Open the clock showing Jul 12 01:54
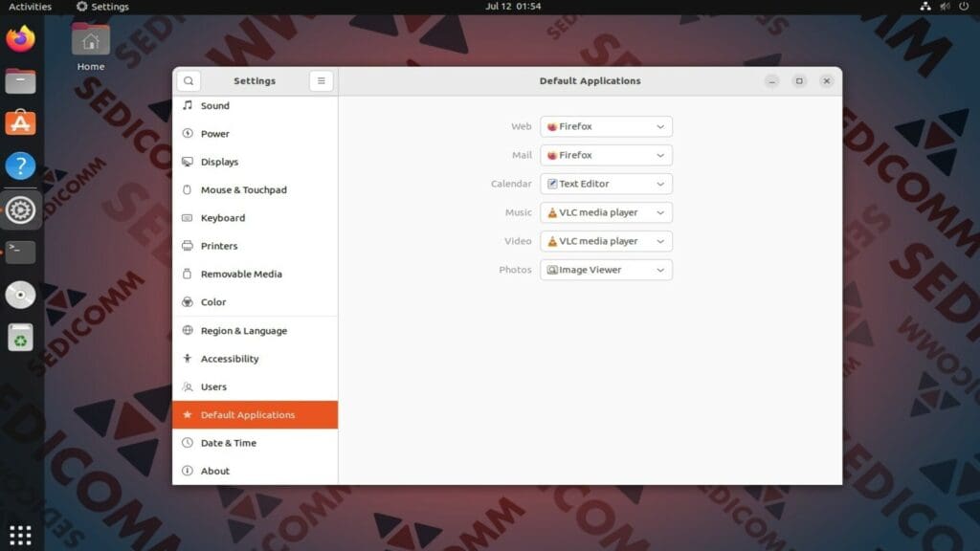The image size is (980, 551). [x=513, y=7]
